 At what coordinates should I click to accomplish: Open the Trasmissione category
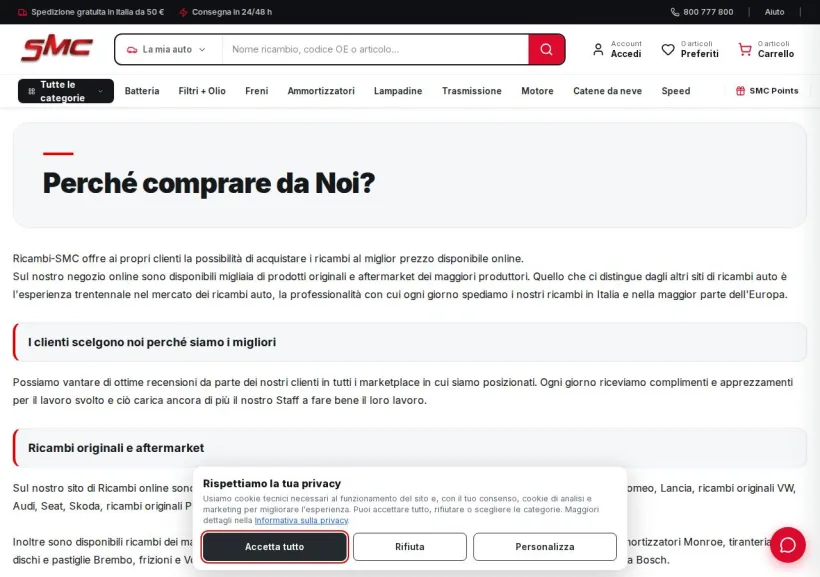[472, 91]
